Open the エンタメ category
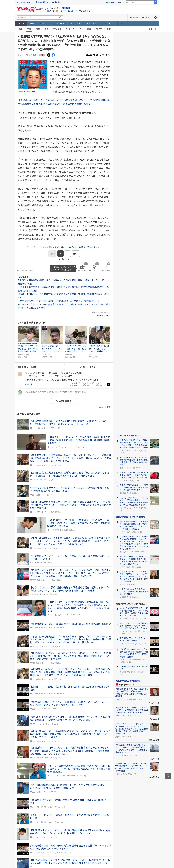Screen dimensions: 174x868 [57, 29]
